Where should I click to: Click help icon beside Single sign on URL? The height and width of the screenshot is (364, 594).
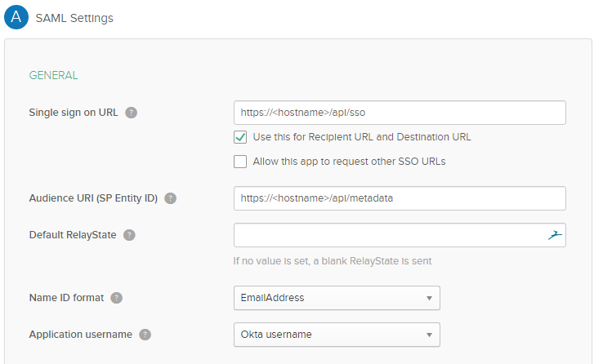pos(132,113)
